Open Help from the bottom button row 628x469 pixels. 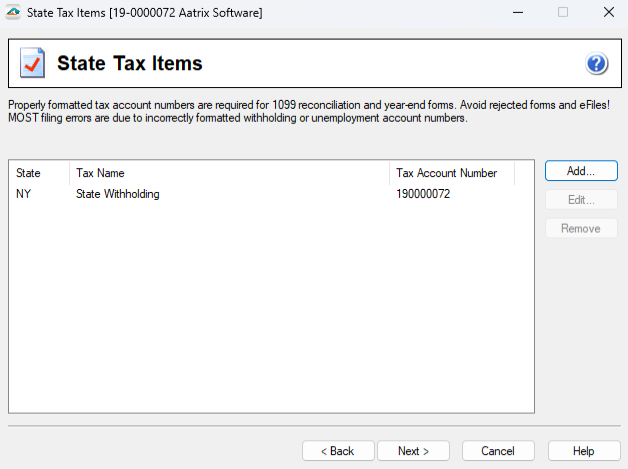pyautogui.click(x=584, y=451)
